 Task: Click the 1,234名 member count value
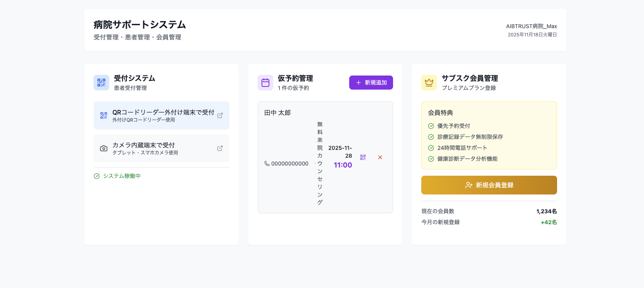point(547,211)
